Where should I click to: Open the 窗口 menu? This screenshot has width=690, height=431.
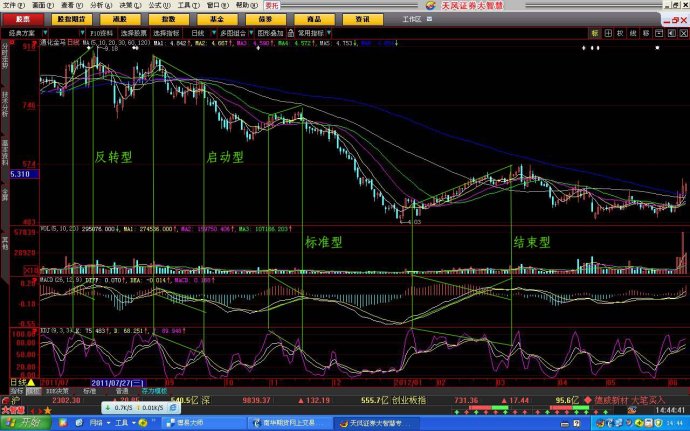[217, 5]
